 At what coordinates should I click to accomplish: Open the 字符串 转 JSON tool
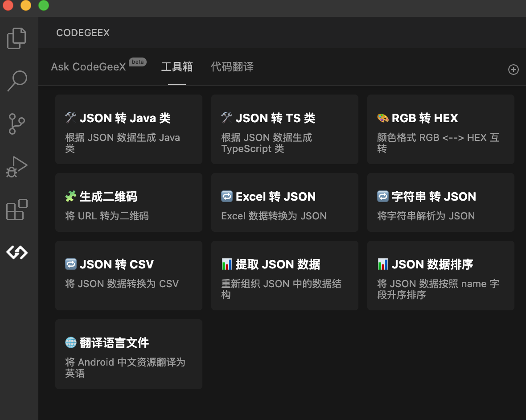(x=440, y=202)
